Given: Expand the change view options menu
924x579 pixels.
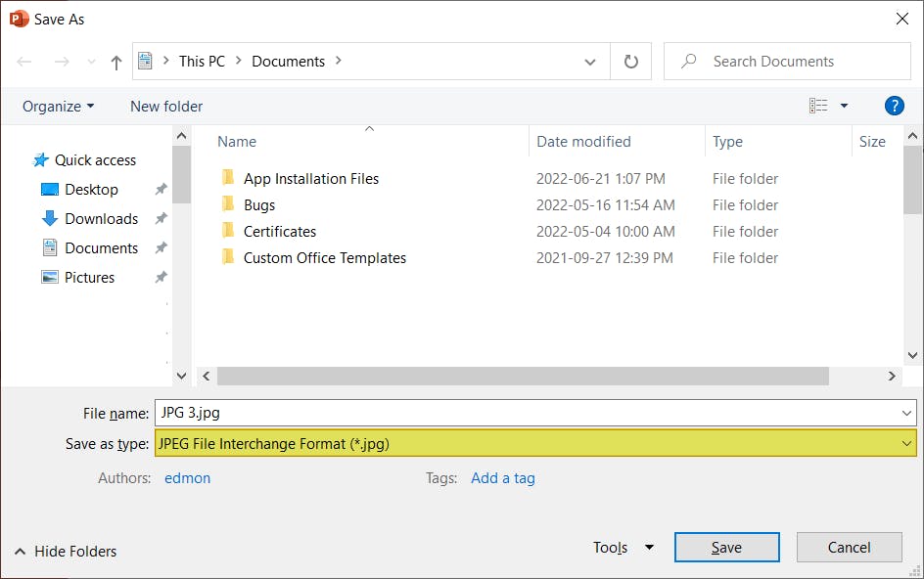Looking at the screenshot, I should [x=843, y=106].
